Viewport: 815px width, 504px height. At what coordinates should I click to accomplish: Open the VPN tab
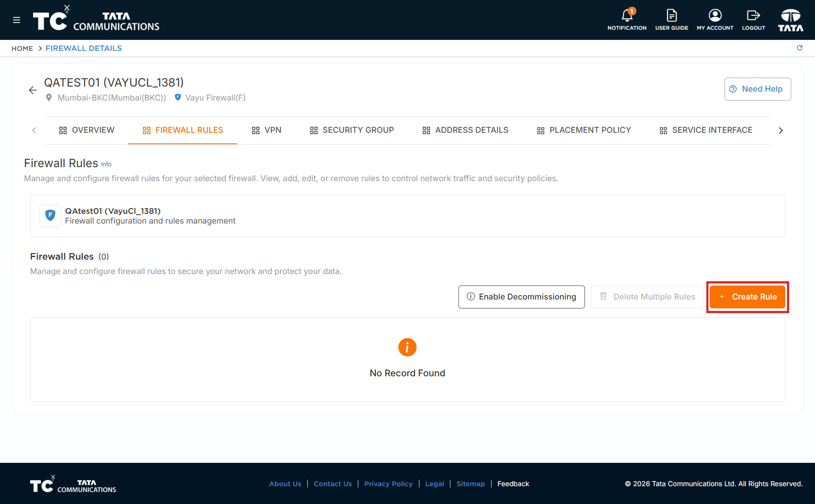pyautogui.click(x=267, y=130)
